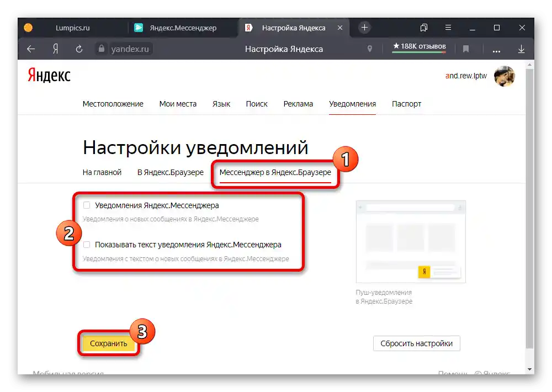This screenshot has height=392, width=552.
Task: Open the browser hamburger menu
Action: [448, 27]
